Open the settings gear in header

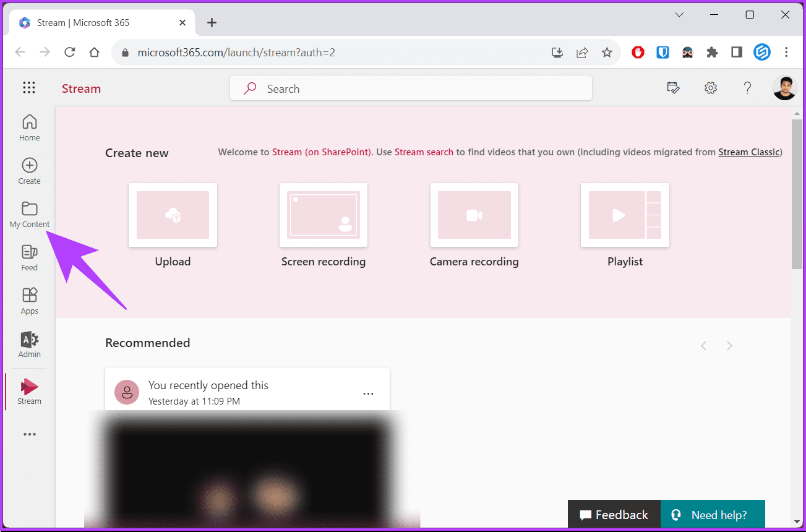pyautogui.click(x=710, y=88)
